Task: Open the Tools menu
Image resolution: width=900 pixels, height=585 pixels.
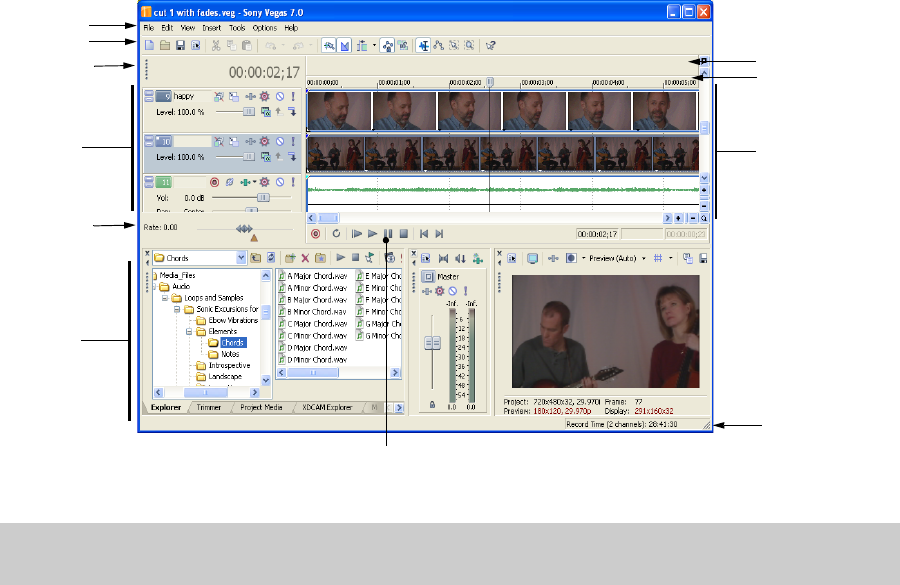Action: click(237, 28)
